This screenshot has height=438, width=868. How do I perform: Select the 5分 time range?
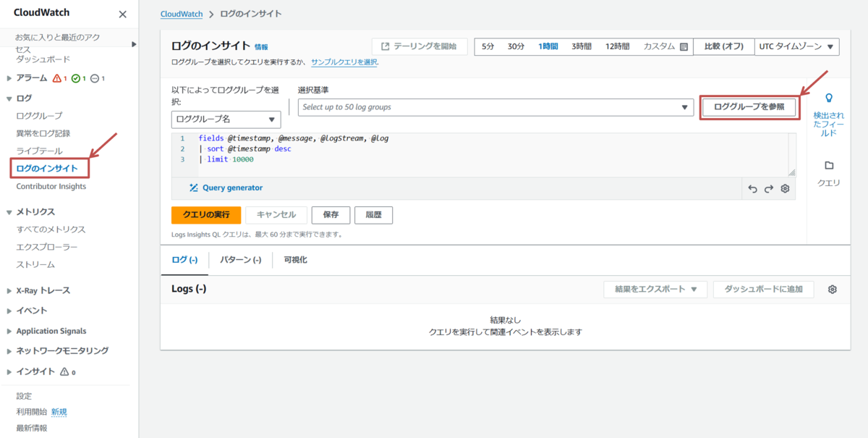point(488,46)
